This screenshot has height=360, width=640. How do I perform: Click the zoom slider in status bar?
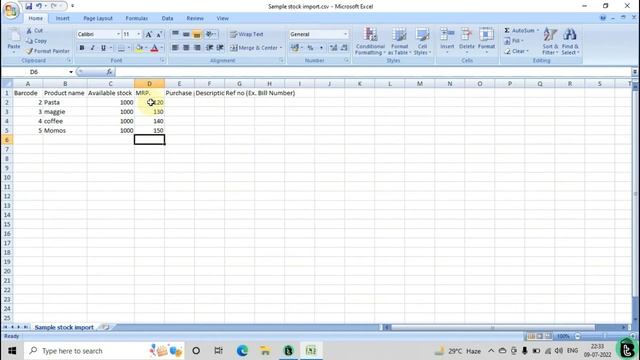(x=604, y=336)
